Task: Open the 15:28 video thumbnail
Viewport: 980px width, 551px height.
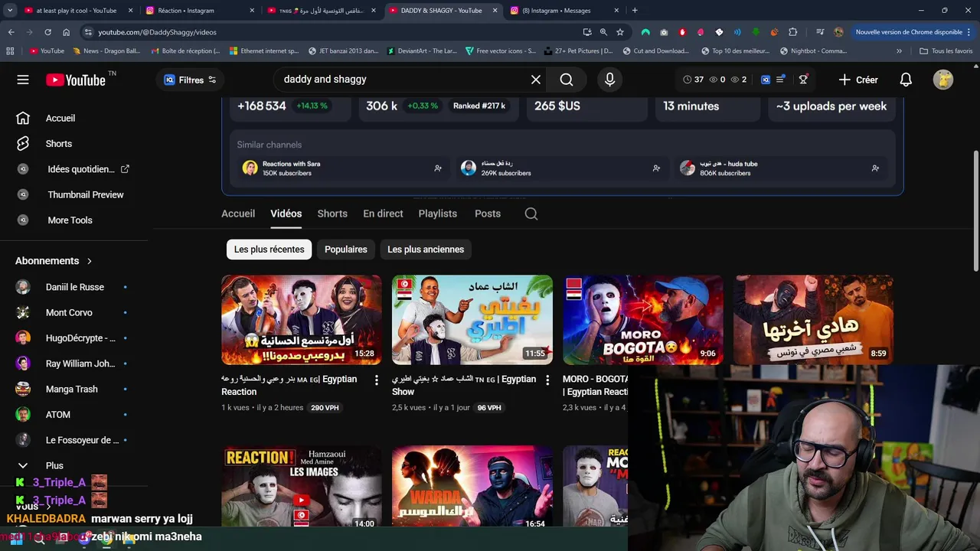Action: (x=302, y=320)
